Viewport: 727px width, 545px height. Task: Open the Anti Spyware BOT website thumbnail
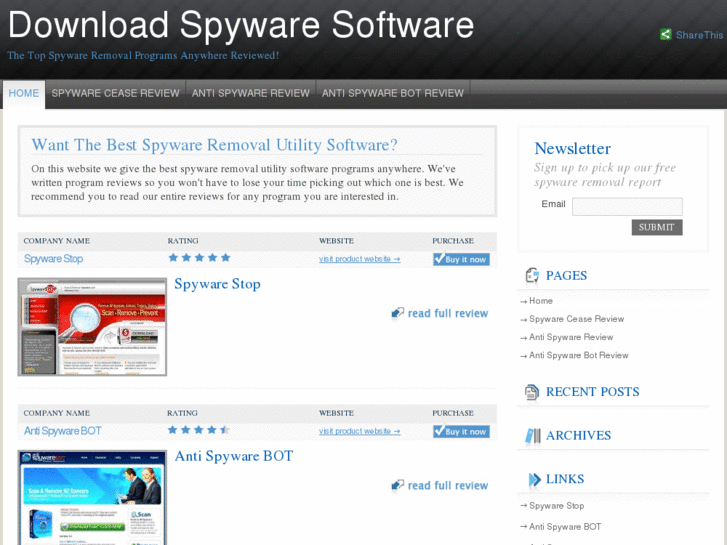[x=92, y=497]
